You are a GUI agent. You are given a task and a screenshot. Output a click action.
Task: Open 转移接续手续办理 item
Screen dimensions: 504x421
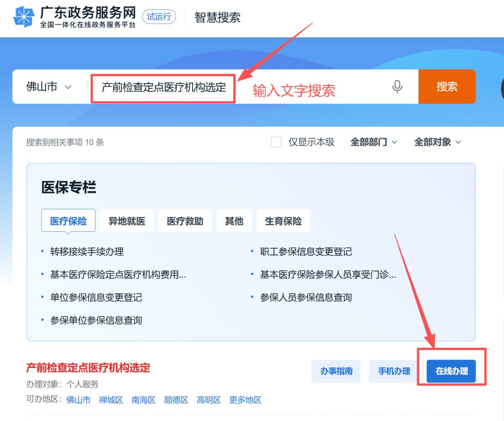(87, 251)
